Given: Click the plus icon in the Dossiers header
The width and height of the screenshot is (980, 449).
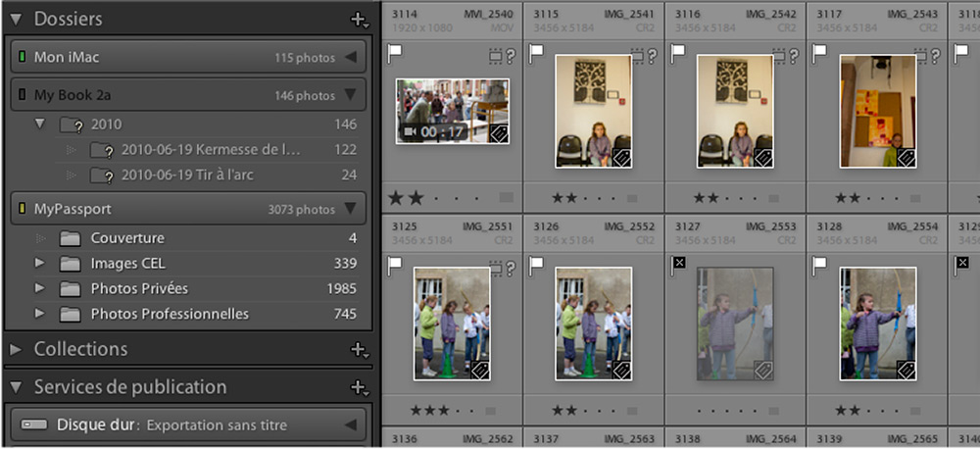Looking at the screenshot, I should [359, 20].
